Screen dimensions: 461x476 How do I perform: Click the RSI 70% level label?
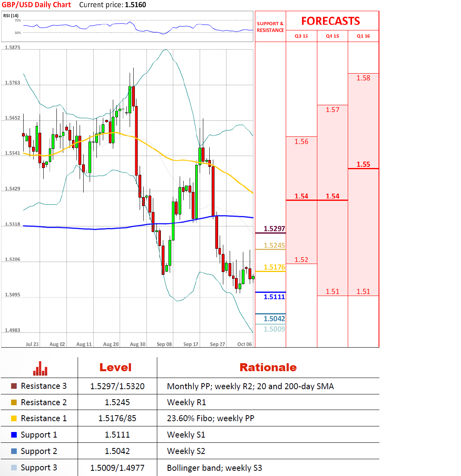pyautogui.click(x=18, y=21)
